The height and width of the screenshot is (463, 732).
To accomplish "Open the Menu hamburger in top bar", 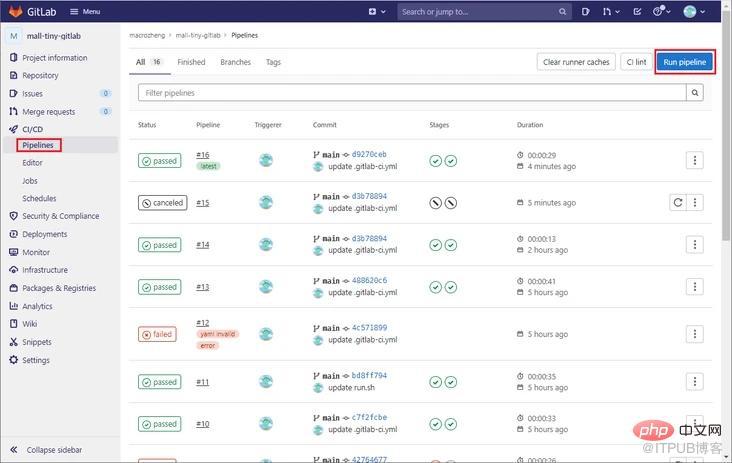I will pyautogui.click(x=85, y=12).
